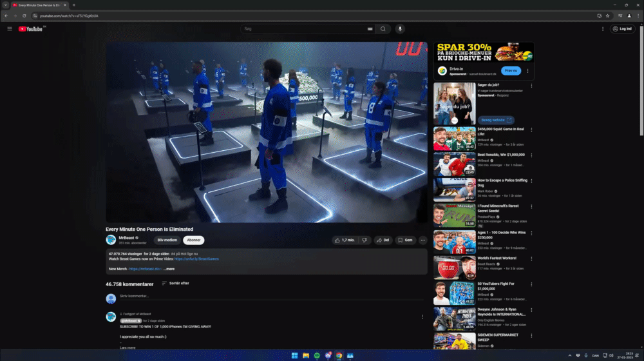Click the Skriv kommentar field
Viewport: 644px width, 361px height.
coord(271,296)
